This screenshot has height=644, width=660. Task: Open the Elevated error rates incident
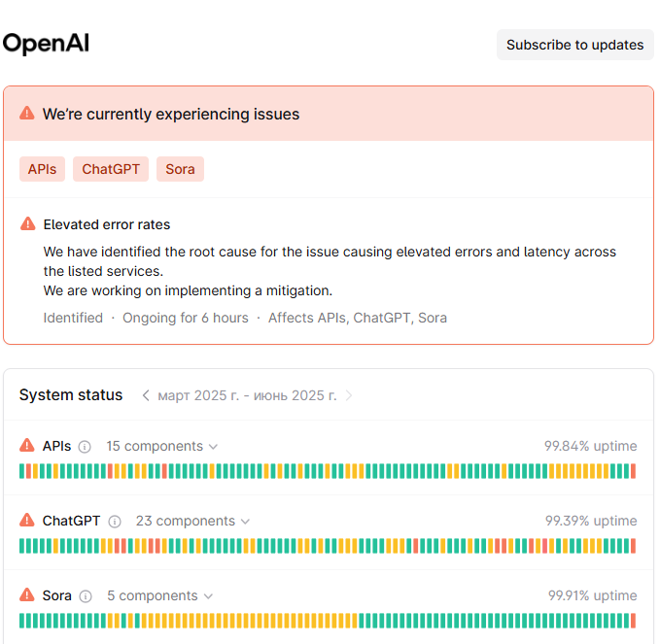pyautogui.click(x=107, y=224)
